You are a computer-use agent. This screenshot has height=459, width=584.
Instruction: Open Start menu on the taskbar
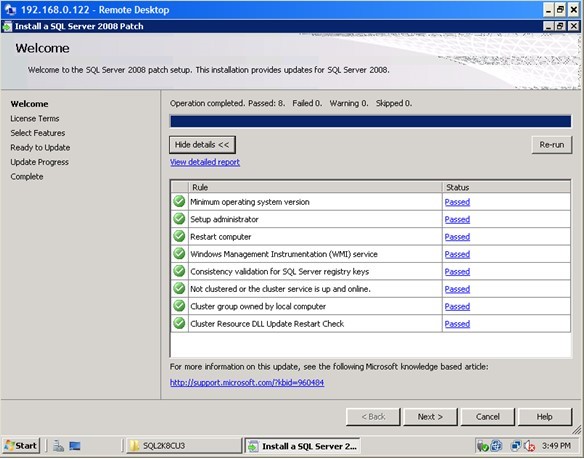tap(21, 446)
